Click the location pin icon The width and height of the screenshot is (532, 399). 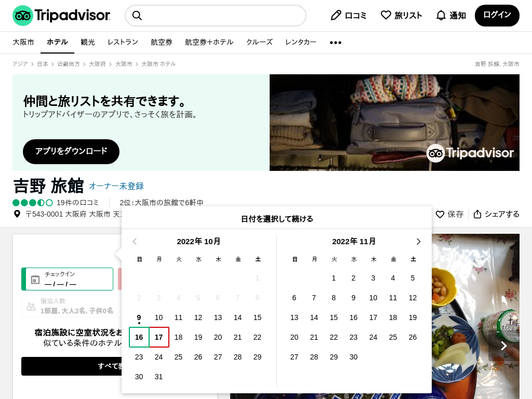[17, 214]
